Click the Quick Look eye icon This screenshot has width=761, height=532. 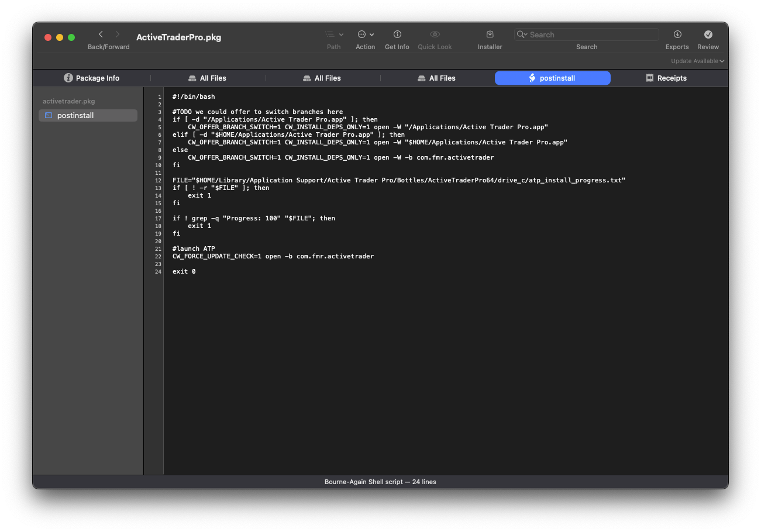pyautogui.click(x=435, y=34)
